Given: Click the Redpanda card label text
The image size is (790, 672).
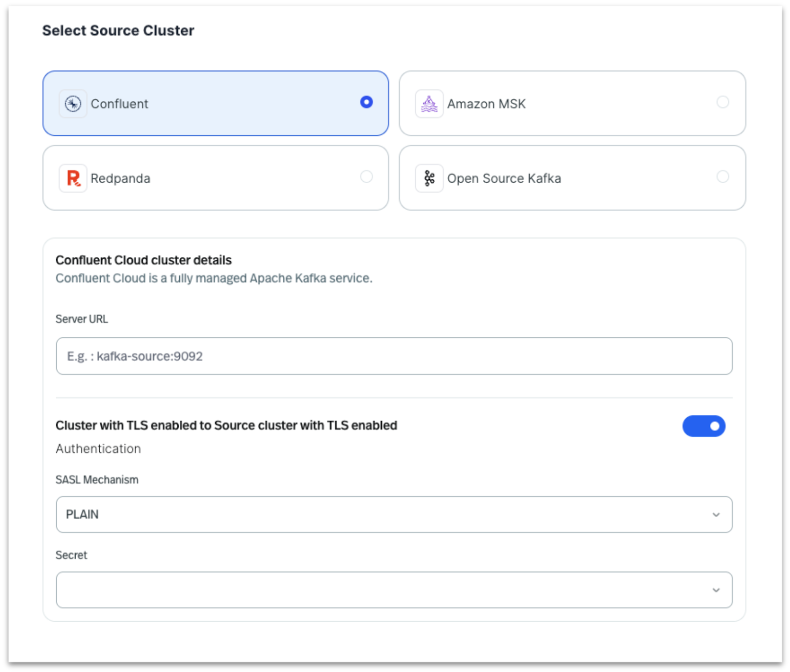Looking at the screenshot, I should 120,179.
